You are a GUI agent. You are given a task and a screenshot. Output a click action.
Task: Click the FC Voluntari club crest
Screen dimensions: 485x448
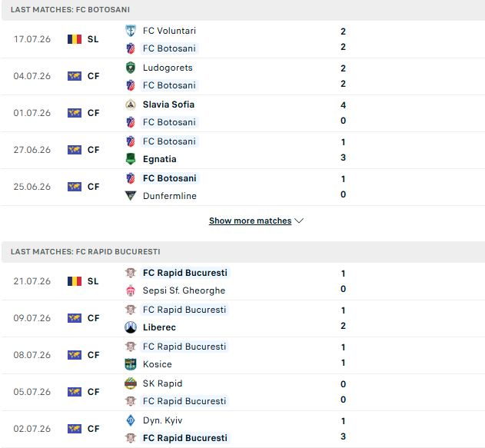tap(131, 31)
